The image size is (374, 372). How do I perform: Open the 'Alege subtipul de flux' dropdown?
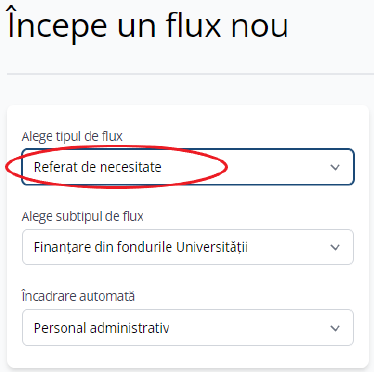188,247
